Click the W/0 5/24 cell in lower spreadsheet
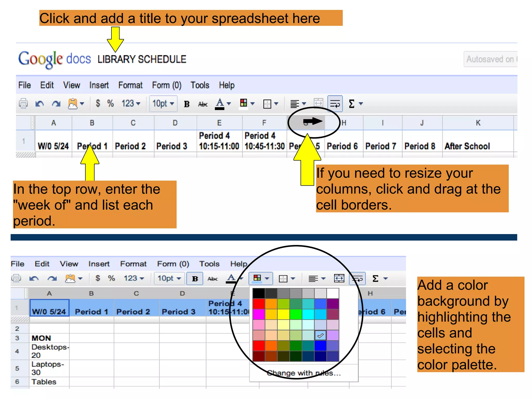532x399 pixels. [x=49, y=308]
